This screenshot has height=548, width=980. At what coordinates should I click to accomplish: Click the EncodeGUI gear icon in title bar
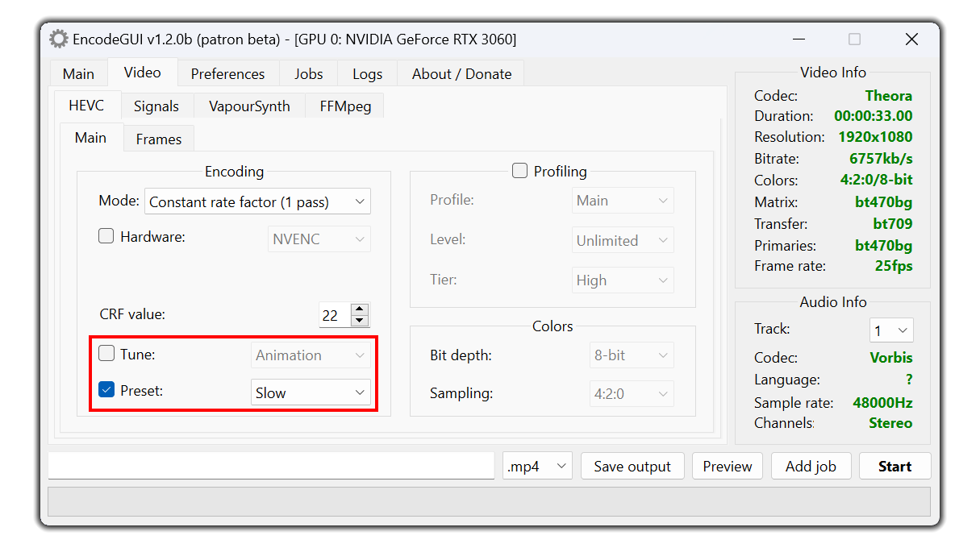pyautogui.click(x=58, y=39)
